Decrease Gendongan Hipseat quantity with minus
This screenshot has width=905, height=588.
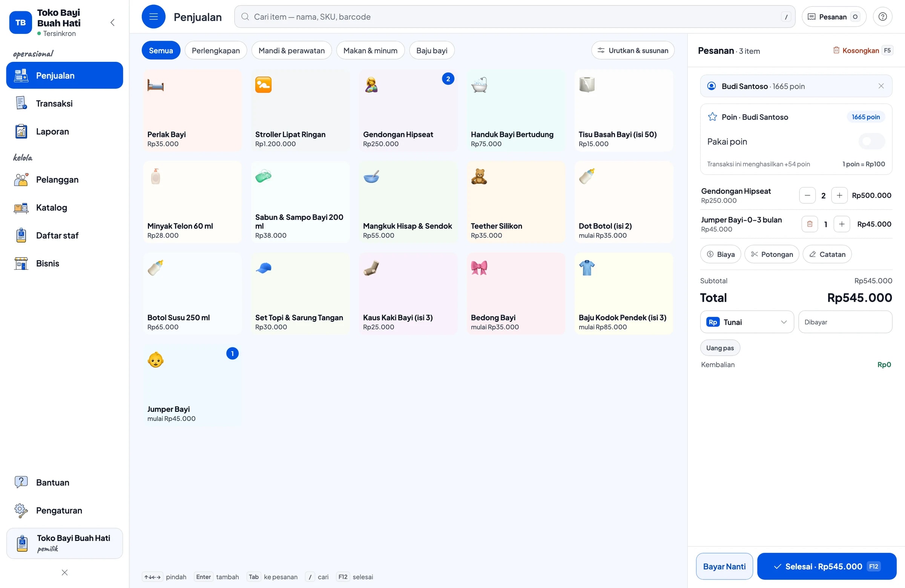tap(807, 195)
